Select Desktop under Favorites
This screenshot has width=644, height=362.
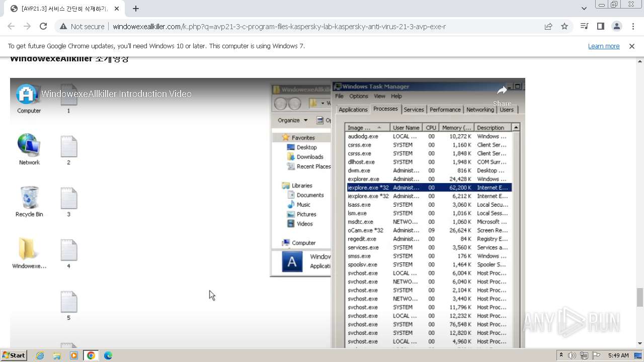click(x=302, y=147)
